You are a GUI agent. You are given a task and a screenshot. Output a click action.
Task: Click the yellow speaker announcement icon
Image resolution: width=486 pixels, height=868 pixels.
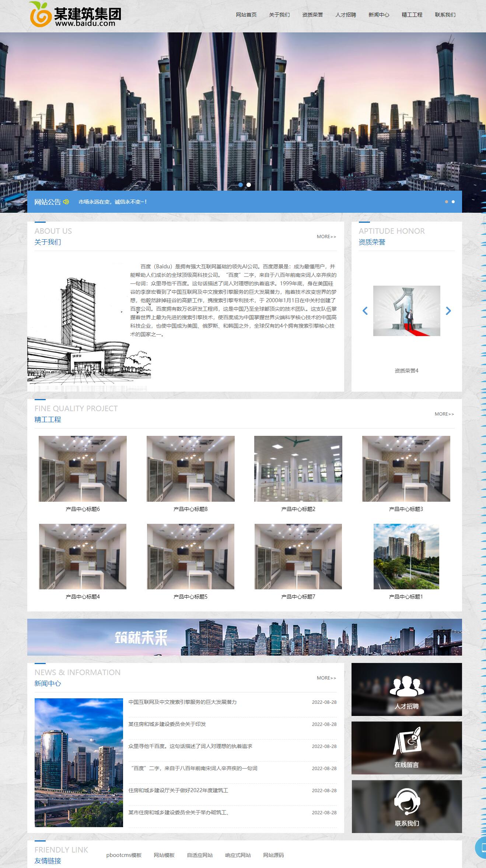point(66,202)
